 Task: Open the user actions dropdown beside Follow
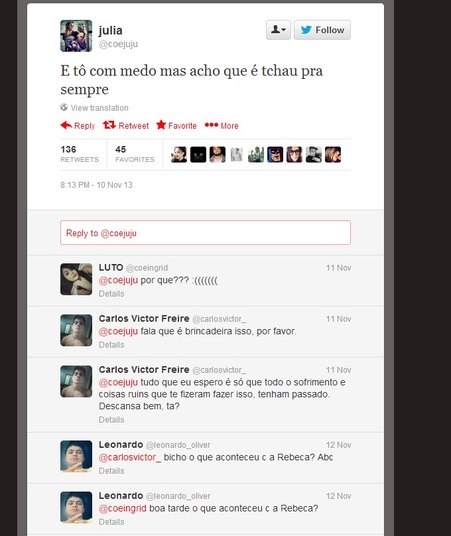coord(278,30)
